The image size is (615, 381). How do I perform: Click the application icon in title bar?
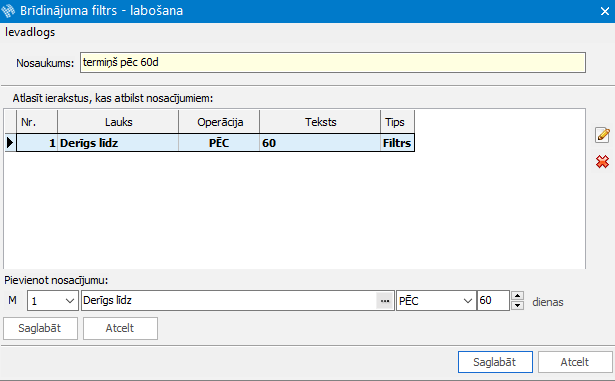pyautogui.click(x=8, y=11)
